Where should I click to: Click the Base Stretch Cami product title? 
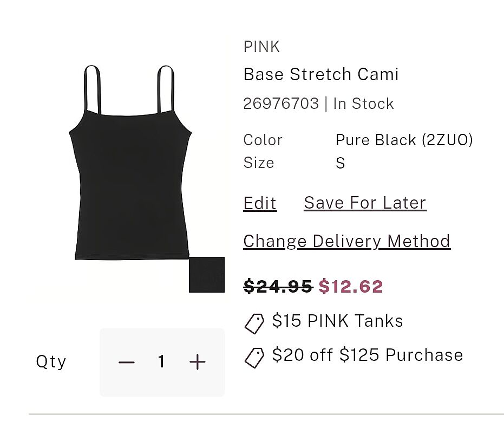coord(321,74)
